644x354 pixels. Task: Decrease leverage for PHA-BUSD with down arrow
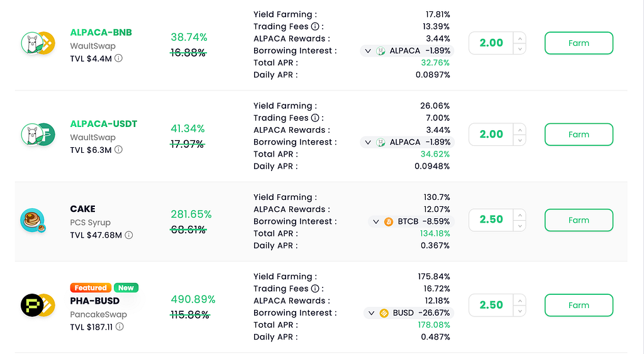click(x=519, y=311)
